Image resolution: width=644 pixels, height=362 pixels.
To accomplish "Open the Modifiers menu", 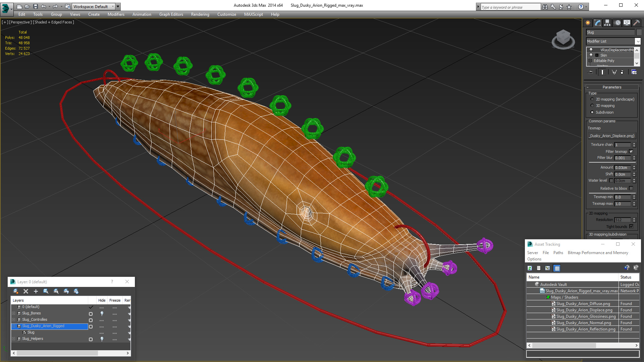I will pos(116,14).
